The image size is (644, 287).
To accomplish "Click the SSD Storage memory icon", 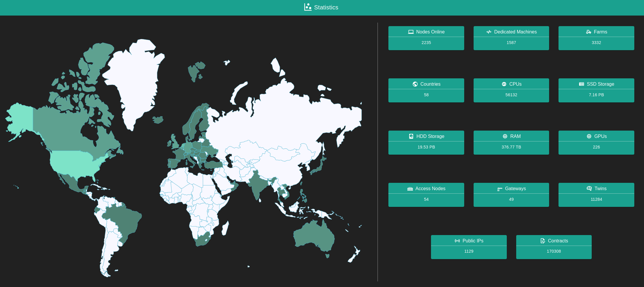I will click(x=581, y=84).
